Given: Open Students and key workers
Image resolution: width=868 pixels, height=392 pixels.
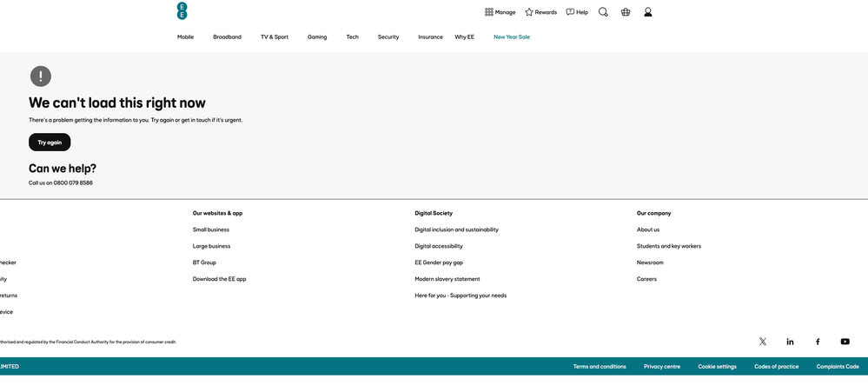Looking at the screenshot, I should [x=669, y=246].
